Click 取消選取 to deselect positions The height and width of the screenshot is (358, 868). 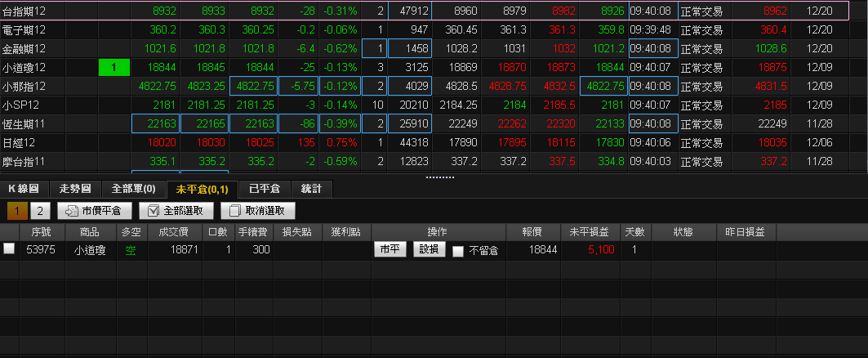pyautogui.click(x=258, y=211)
